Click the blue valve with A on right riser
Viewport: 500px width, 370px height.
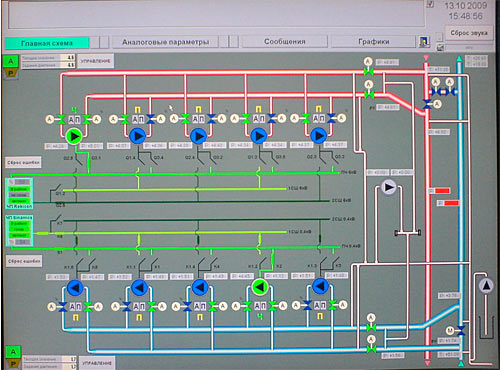pos(427,105)
